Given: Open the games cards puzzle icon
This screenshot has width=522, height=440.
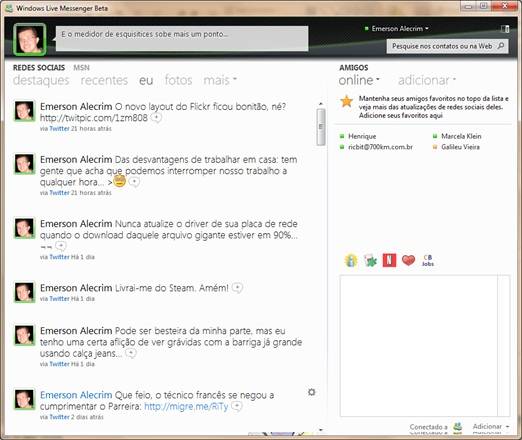Looking at the screenshot, I should pyautogui.click(x=370, y=260).
